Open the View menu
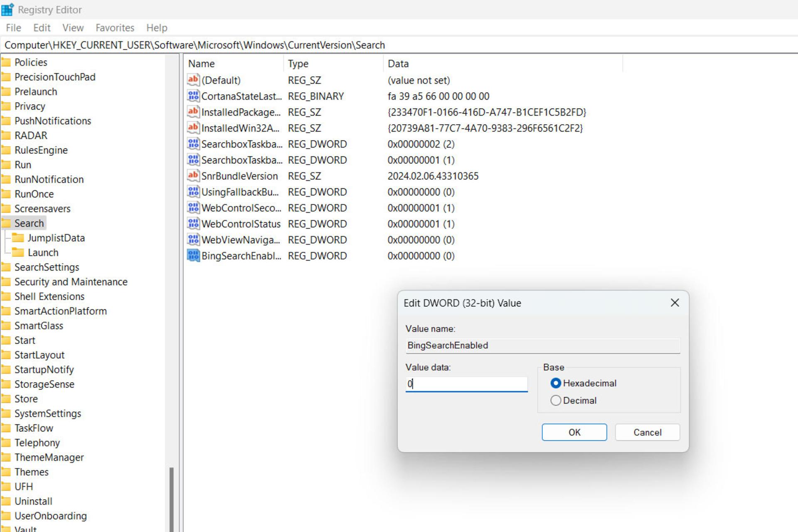This screenshot has height=532, width=798. click(x=73, y=28)
